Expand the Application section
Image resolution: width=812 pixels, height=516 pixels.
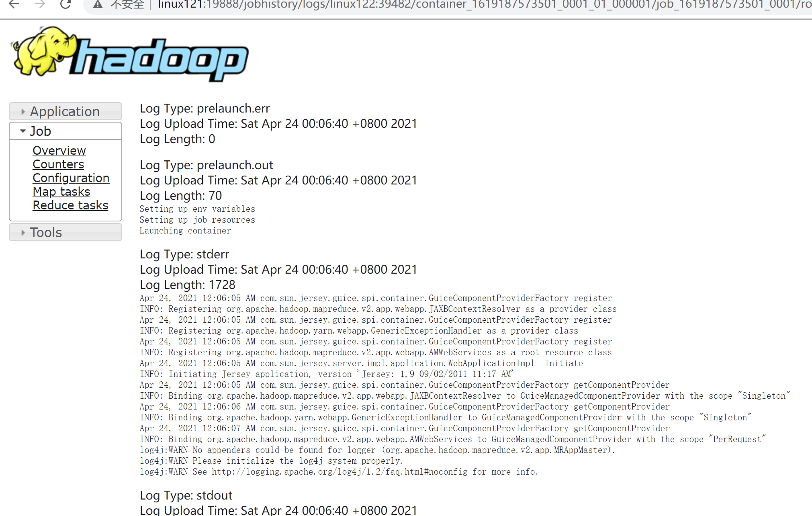point(65,111)
